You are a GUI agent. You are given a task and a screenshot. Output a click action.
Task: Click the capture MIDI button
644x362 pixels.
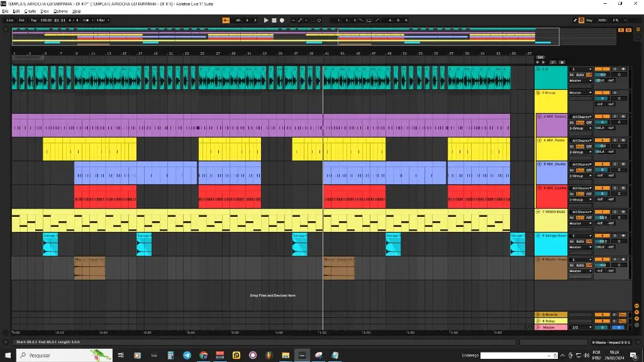point(313,20)
